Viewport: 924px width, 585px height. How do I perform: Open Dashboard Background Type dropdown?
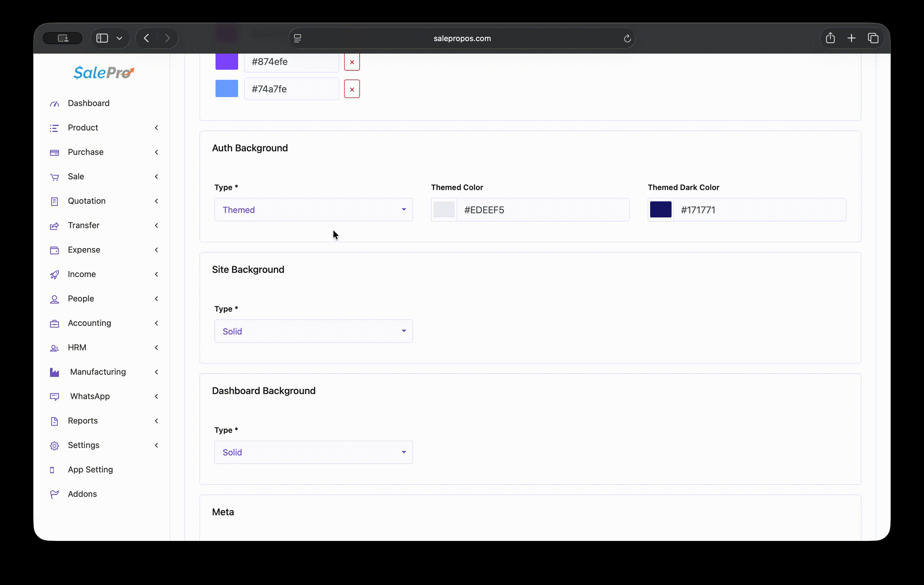[x=313, y=452]
